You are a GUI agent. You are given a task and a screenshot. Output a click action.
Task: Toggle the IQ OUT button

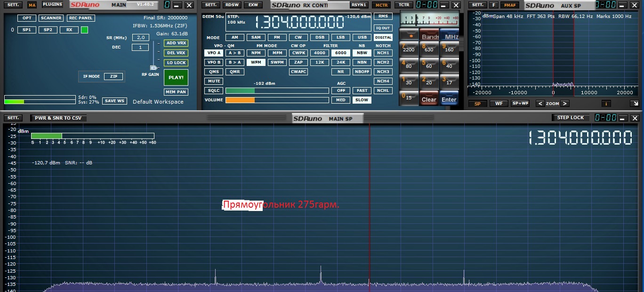(x=383, y=28)
